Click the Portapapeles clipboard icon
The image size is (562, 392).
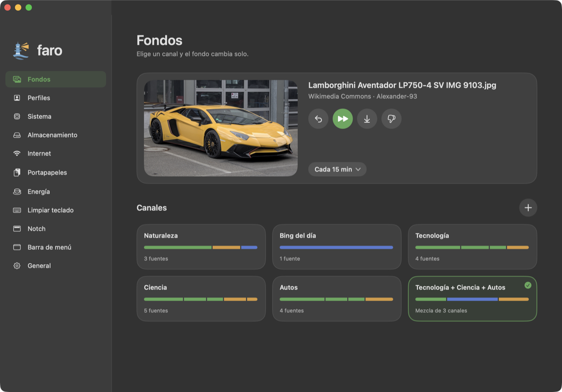17,172
